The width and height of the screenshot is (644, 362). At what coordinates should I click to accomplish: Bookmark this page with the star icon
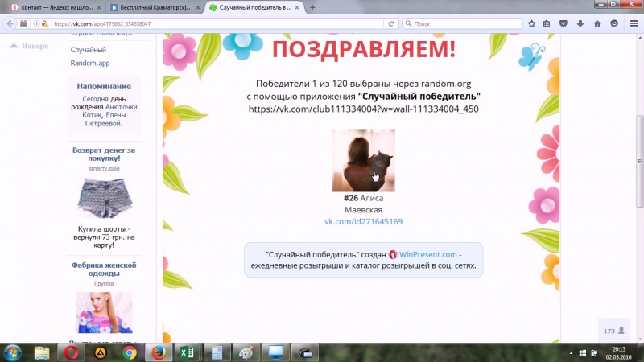(531, 24)
